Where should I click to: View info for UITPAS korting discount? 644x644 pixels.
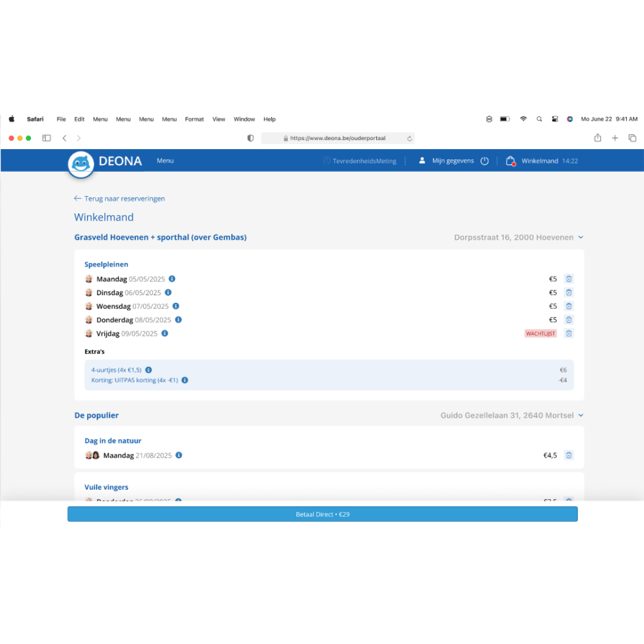point(185,380)
